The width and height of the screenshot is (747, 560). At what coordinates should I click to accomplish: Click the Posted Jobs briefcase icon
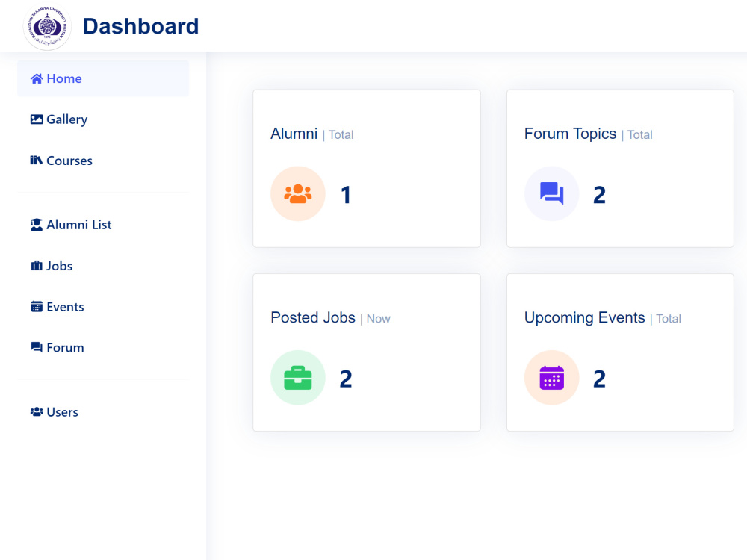click(x=298, y=377)
